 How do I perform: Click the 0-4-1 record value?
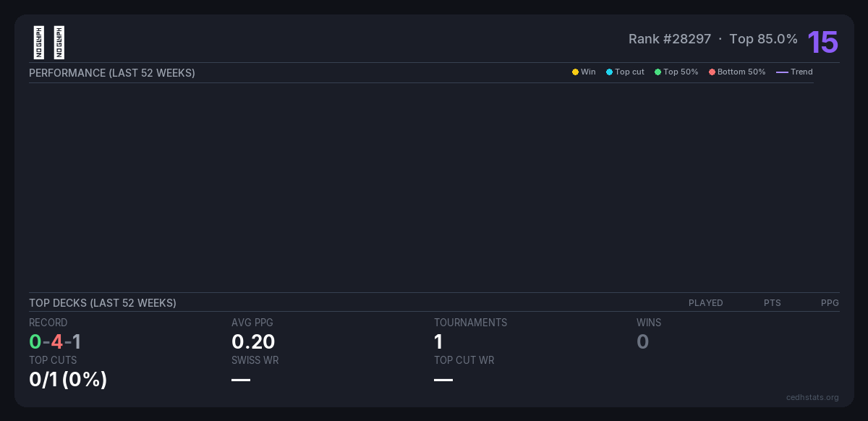(55, 341)
